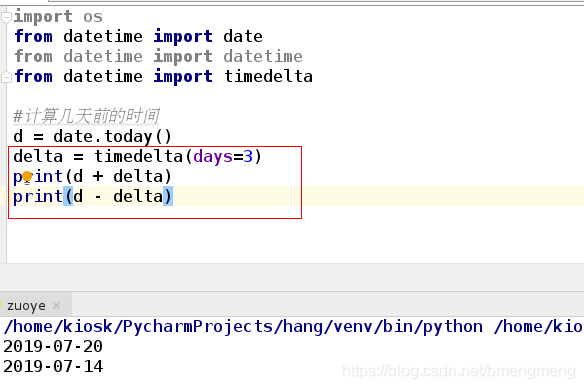The image size is (584, 389).
Task: Click the highlighted 'print(d - delta)' line
Action: point(92,196)
